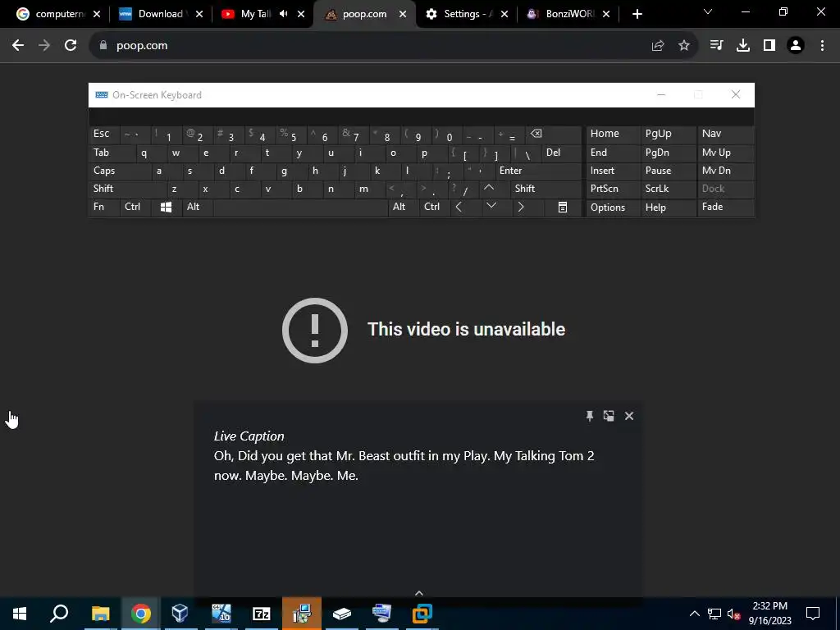Viewport: 840px width, 630px height.
Task: Click the muted volume tray icon
Action: pos(733,614)
